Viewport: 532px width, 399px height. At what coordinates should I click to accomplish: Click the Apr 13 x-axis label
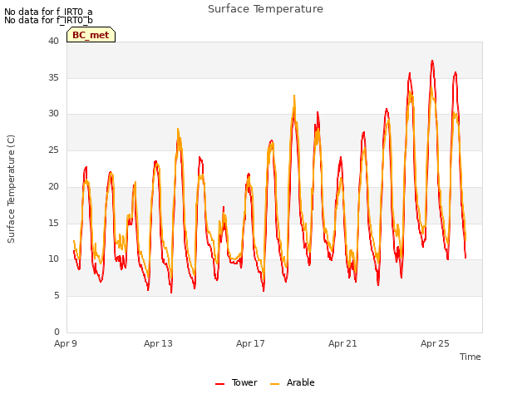click(x=158, y=343)
